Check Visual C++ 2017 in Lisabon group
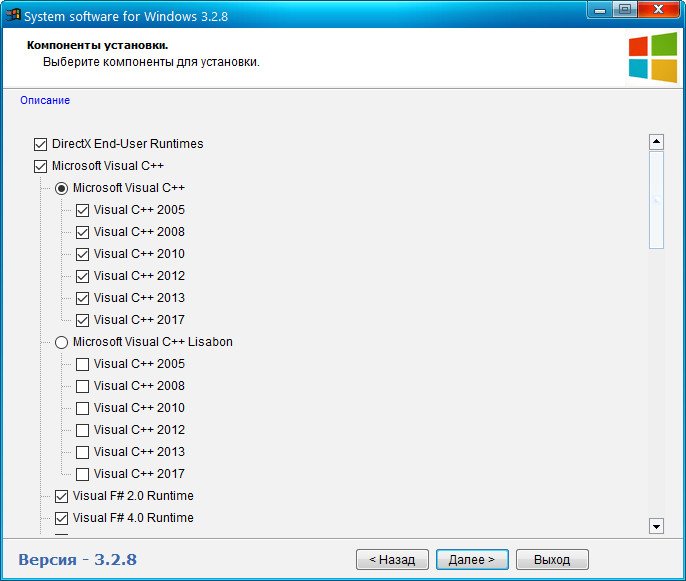 click(82, 474)
